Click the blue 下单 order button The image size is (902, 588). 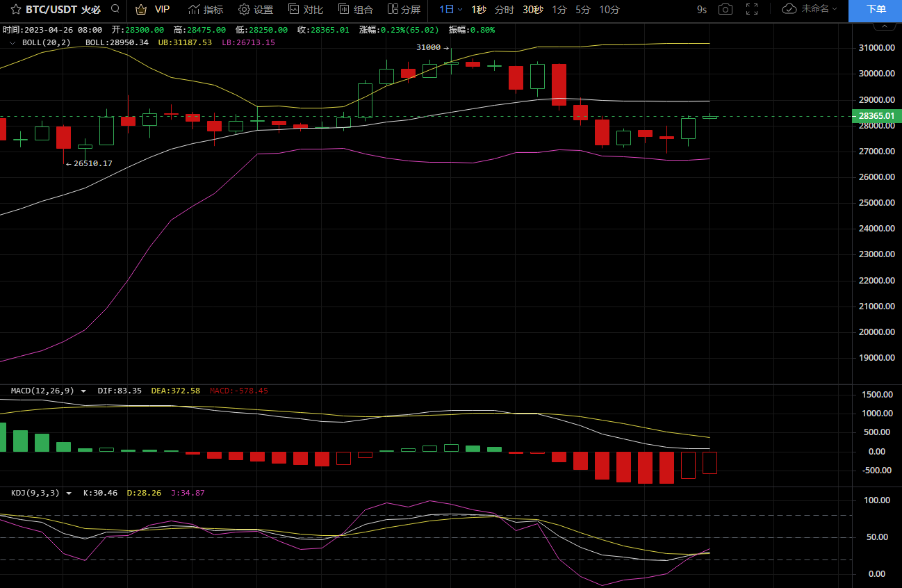pos(876,10)
